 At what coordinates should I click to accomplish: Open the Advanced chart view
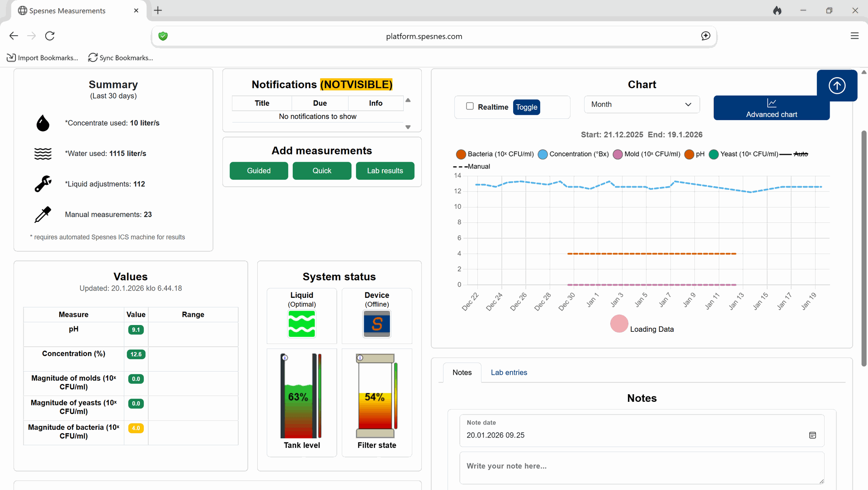coord(771,108)
